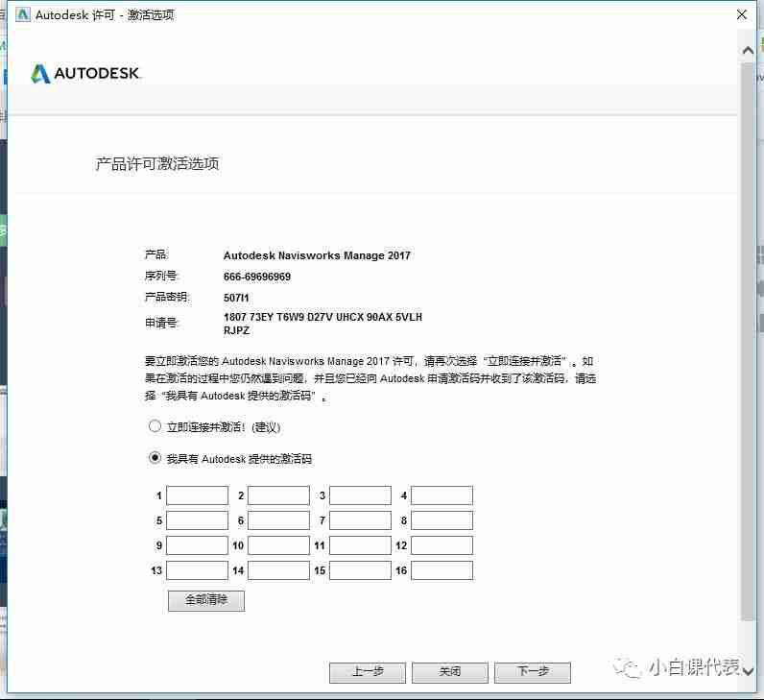Click activation code field 3
Viewport: 764px width, 700px height.
tap(360, 495)
